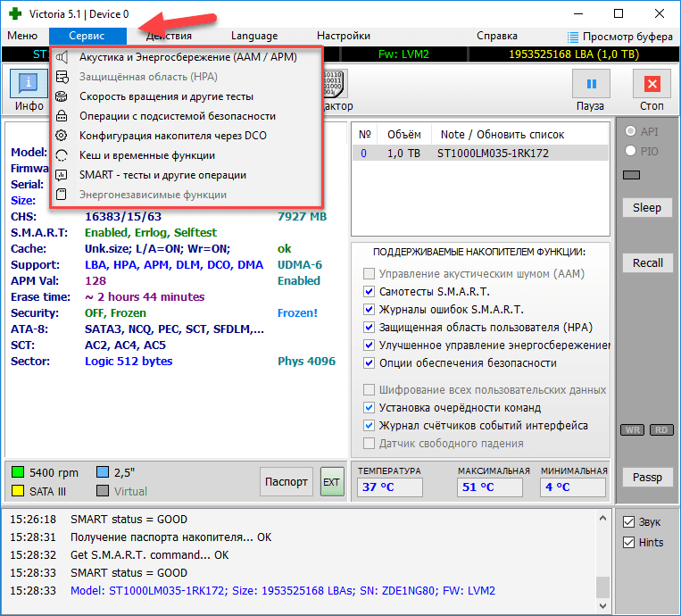Click green 5400 rpm color indicator

(18, 471)
